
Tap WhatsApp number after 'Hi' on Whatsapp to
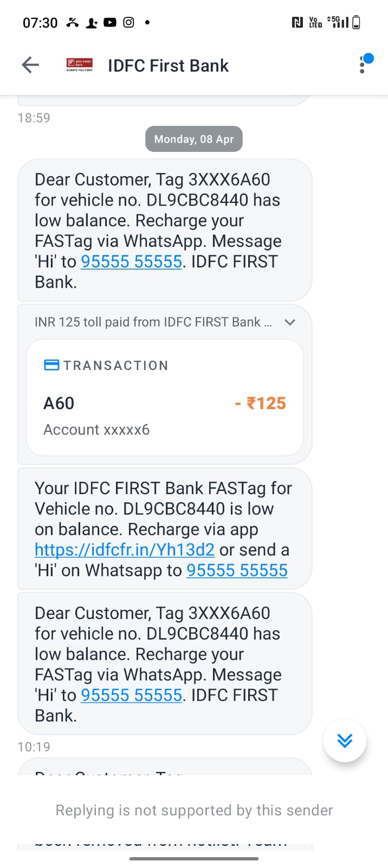(x=237, y=570)
